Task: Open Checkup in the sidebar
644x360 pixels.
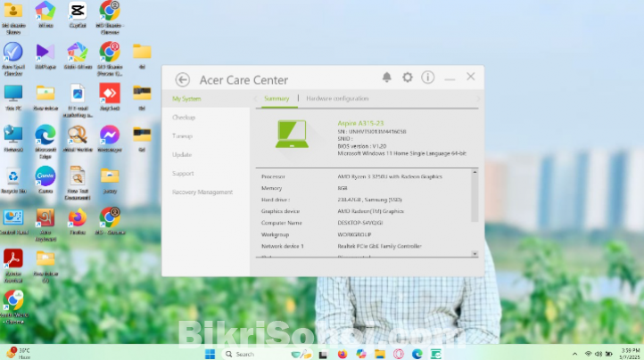Action: [x=184, y=118]
